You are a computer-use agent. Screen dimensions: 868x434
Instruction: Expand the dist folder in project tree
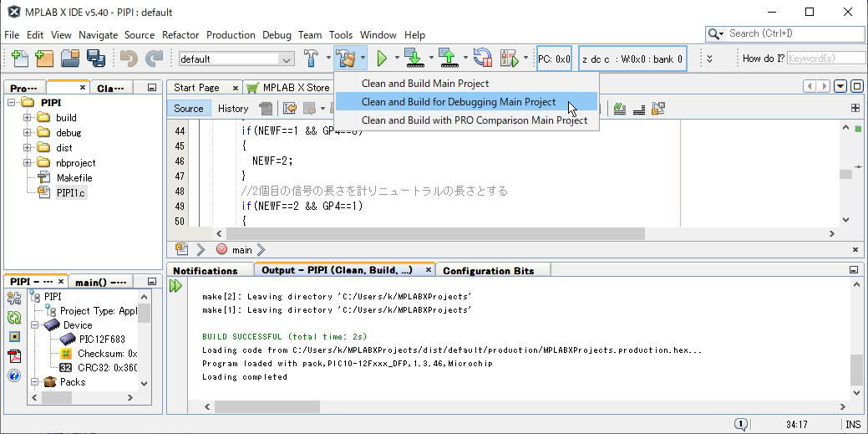[x=27, y=147]
